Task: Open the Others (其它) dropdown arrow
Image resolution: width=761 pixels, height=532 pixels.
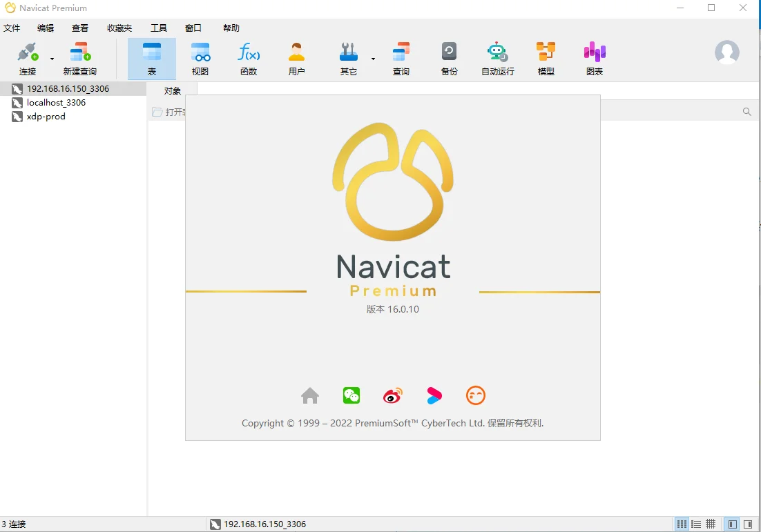Action: [x=374, y=59]
